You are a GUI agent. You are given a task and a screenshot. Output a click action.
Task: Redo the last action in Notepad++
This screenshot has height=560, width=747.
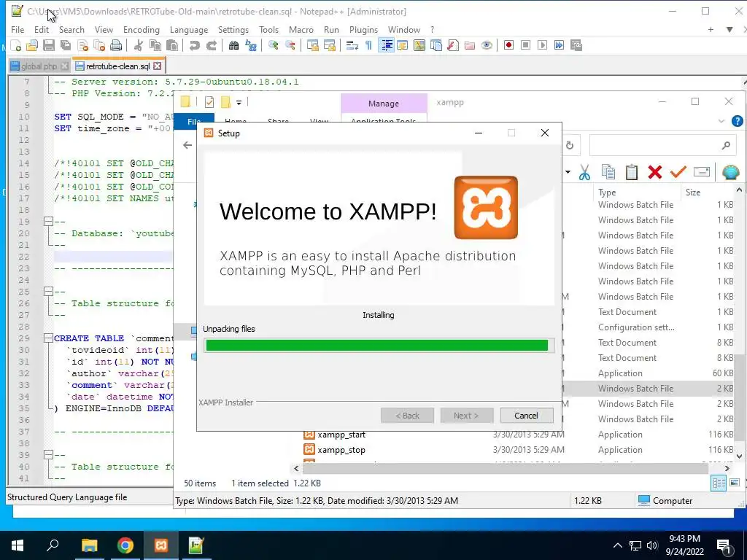[211, 45]
